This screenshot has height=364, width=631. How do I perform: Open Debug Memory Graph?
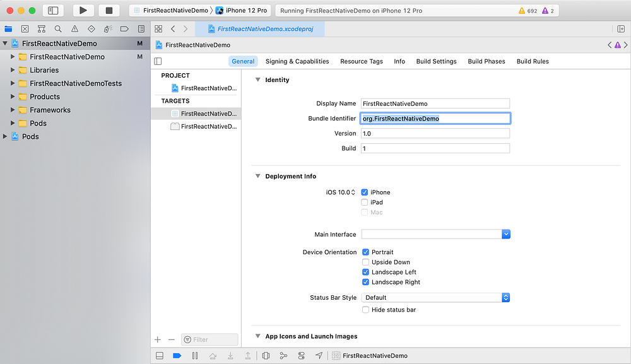(x=284, y=356)
